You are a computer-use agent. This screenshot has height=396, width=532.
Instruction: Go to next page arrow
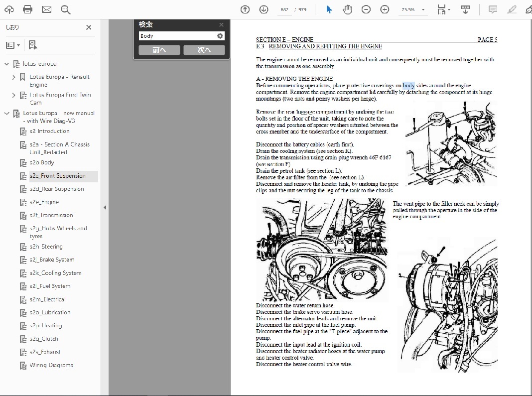tap(264, 9)
